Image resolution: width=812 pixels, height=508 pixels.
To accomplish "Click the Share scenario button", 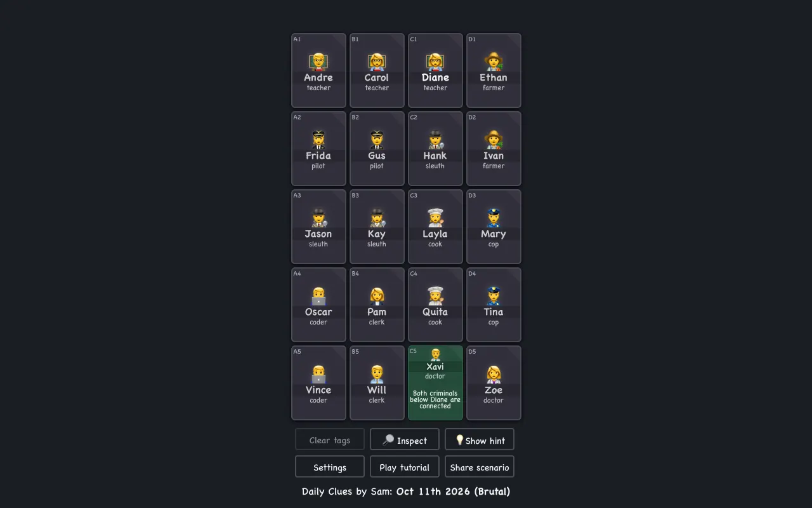I will click(x=480, y=467).
